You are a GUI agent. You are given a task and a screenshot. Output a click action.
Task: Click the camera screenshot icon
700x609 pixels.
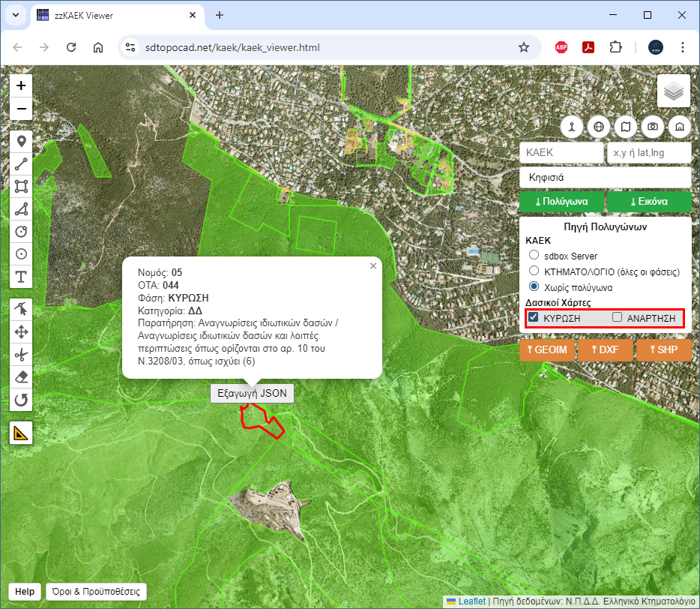coord(653,127)
